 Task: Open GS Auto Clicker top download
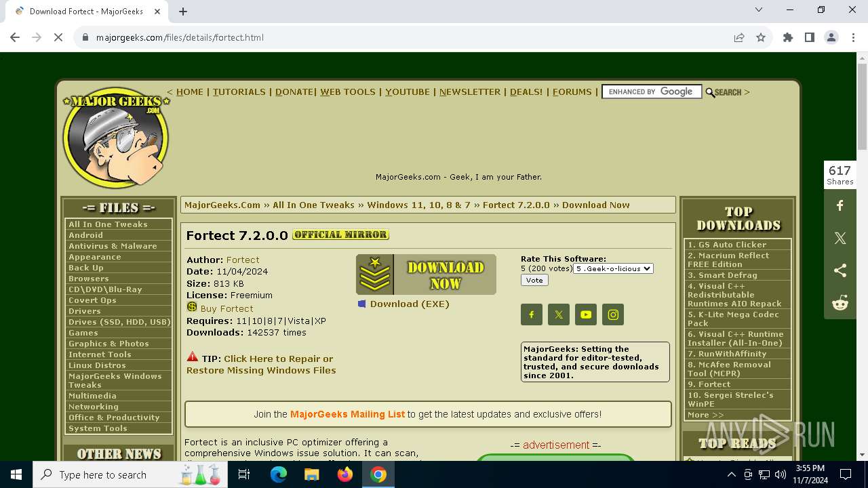[x=727, y=245]
